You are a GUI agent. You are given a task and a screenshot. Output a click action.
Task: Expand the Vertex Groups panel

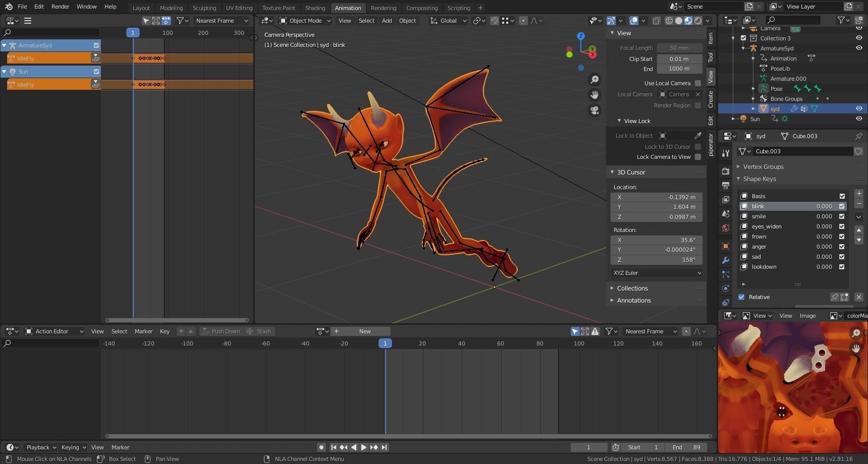point(763,166)
